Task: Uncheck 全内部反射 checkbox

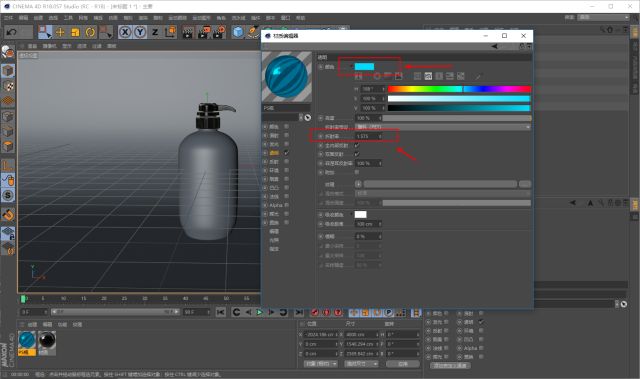Action: pos(357,145)
